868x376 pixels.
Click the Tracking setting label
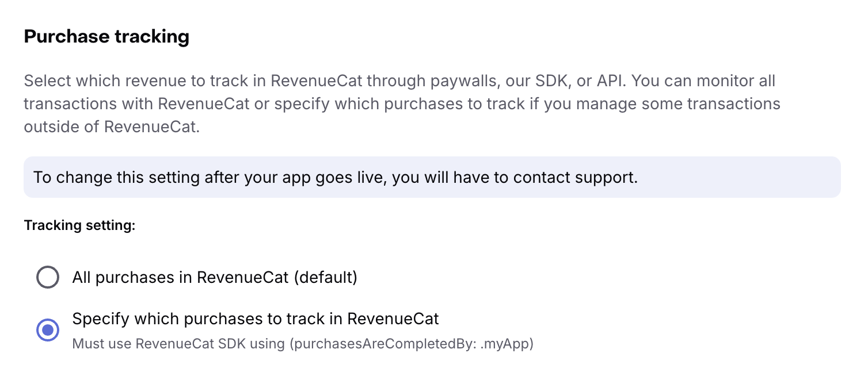pos(79,225)
